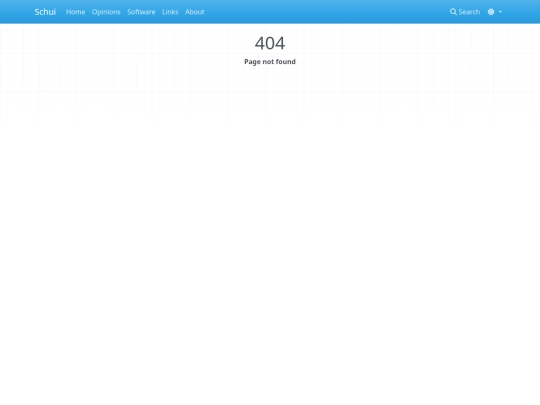Image resolution: width=540 pixels, height=405 pixels.
Task: Open the Software section
Action: pyautogui.click(x=141, y=12)
